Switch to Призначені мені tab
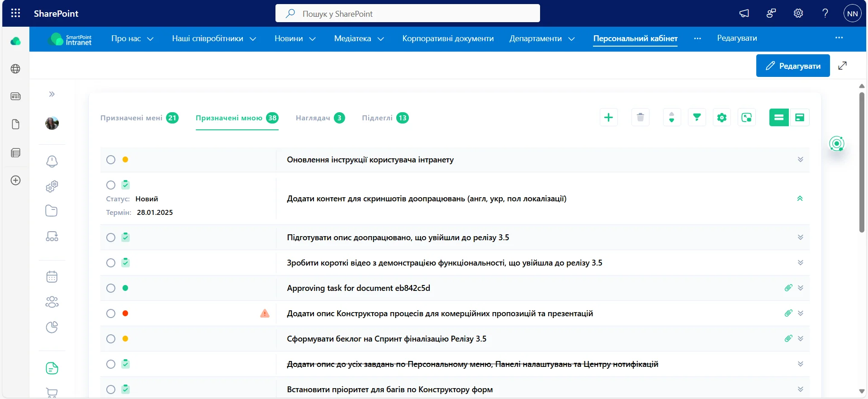868x399 pixels. tap(139, 118)
